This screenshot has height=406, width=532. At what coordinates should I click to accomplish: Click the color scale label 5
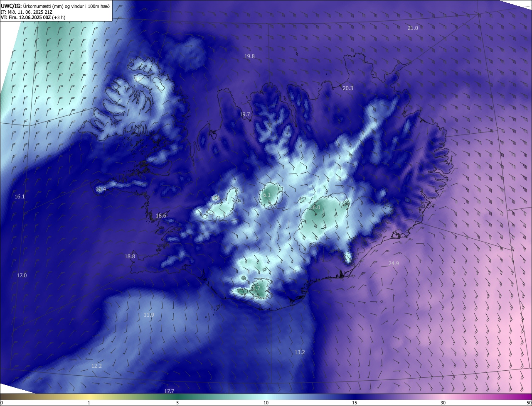pyautogui.click(x=177, y=403)
